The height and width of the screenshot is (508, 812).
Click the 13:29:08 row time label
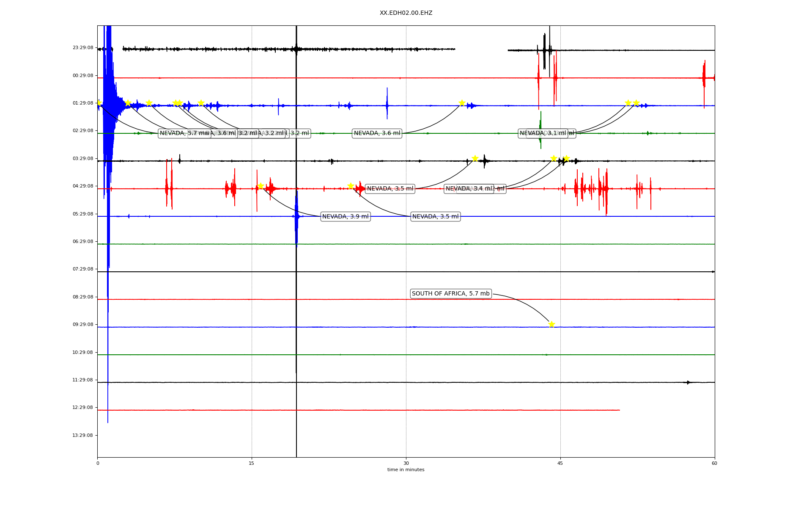click(x=83, y=436)
